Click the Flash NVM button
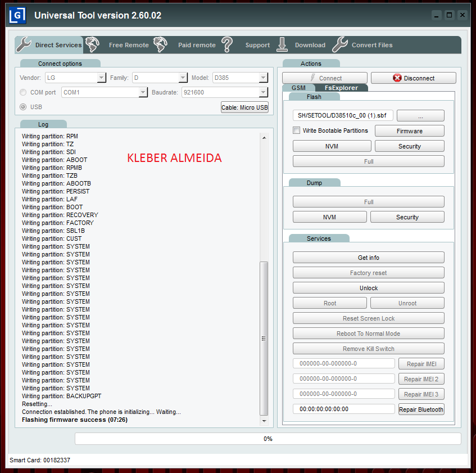The width and height of the screenshot is (476, 473). coord(332,146)
